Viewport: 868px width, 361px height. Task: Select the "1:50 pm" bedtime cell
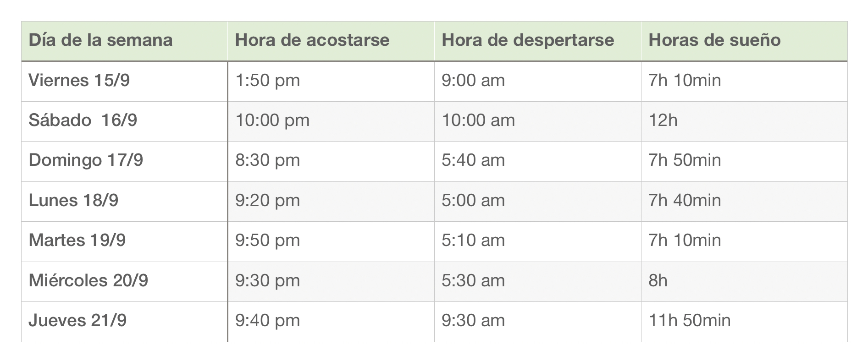[x=268, y=81]
